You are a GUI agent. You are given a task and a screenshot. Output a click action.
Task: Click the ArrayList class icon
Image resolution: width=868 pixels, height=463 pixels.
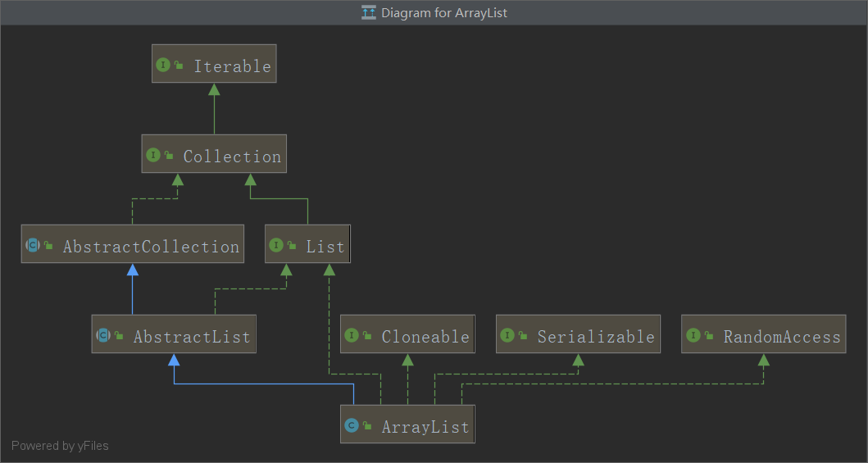352,426
